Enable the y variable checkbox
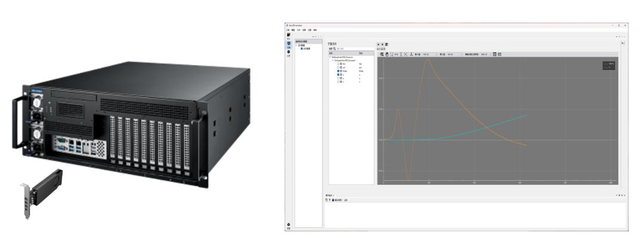This screenshot has width=644, height=238. [338, 78]
